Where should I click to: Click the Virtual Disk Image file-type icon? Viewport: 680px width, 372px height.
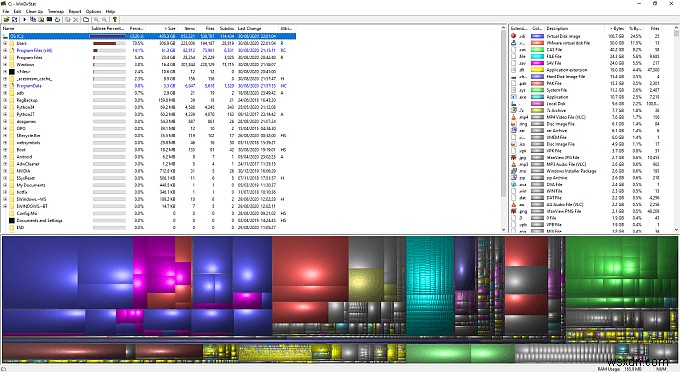pyautogui.click(x=513, y=36)
